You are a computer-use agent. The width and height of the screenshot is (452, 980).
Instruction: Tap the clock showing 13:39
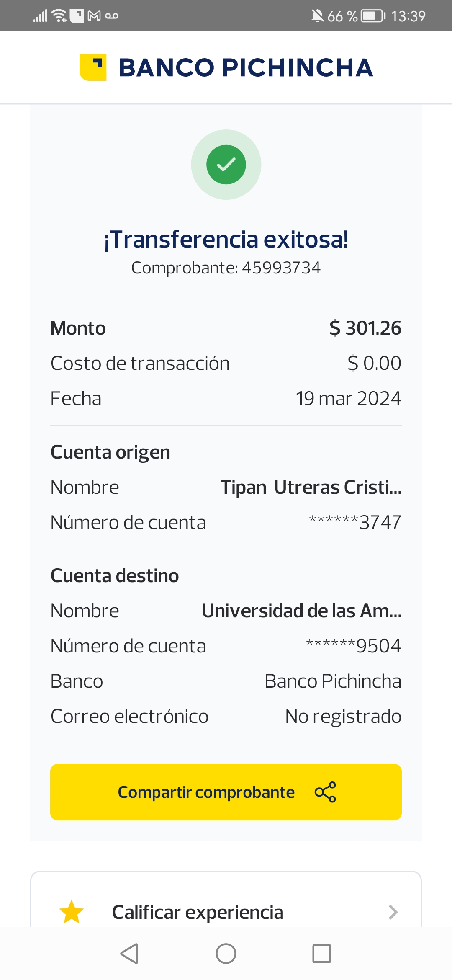tap(408, 16)
